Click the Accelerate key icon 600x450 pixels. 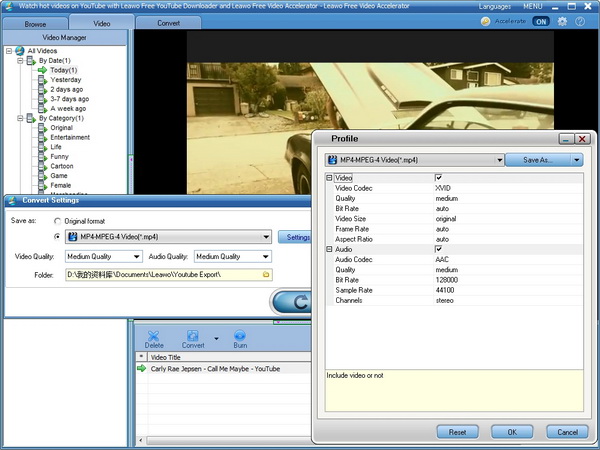(x=485, y=21)
